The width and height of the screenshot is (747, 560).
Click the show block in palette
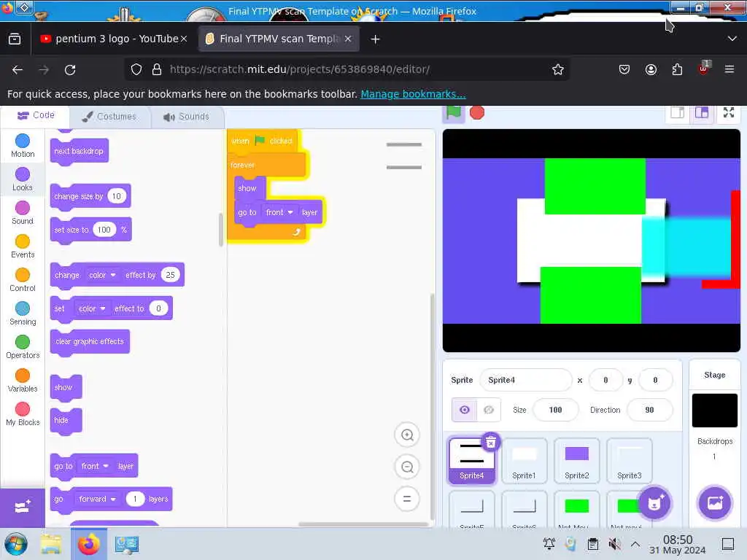tap(66, 387)
